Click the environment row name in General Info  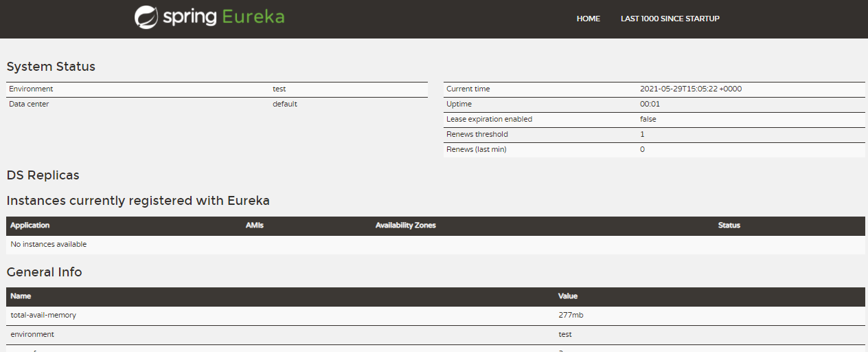[x=32, y=335]
